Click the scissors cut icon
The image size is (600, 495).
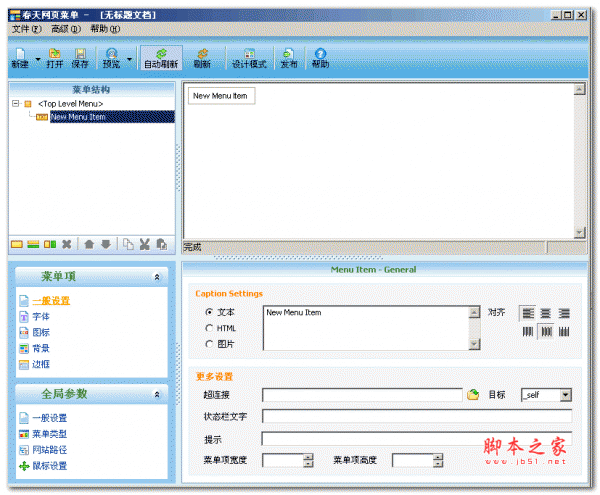145,243
